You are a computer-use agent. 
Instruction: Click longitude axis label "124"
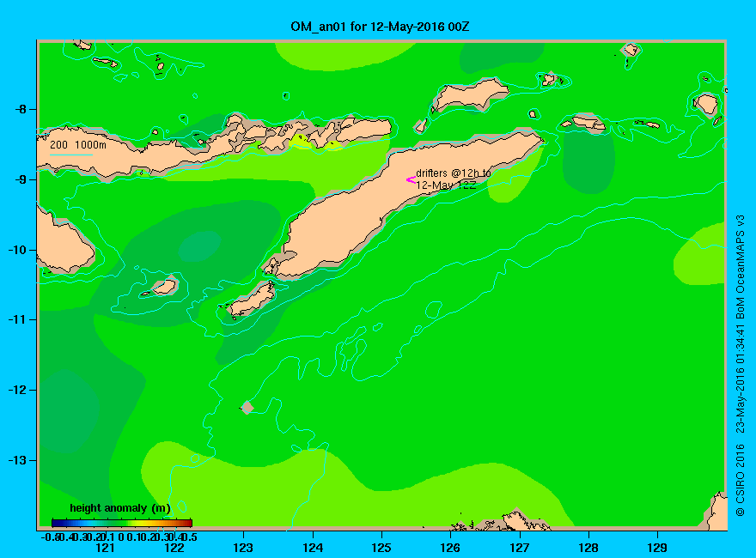coord(313,548)
